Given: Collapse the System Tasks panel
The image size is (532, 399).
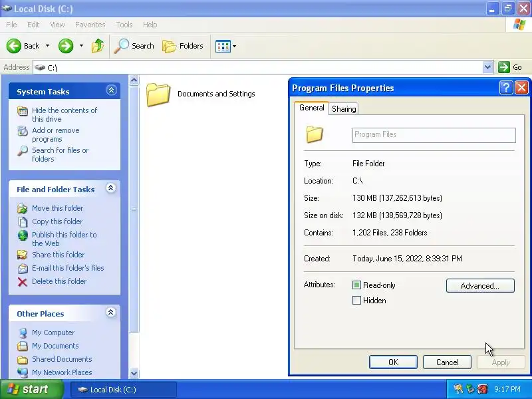Looking at the screenshot, I should [x=111, y=90].
